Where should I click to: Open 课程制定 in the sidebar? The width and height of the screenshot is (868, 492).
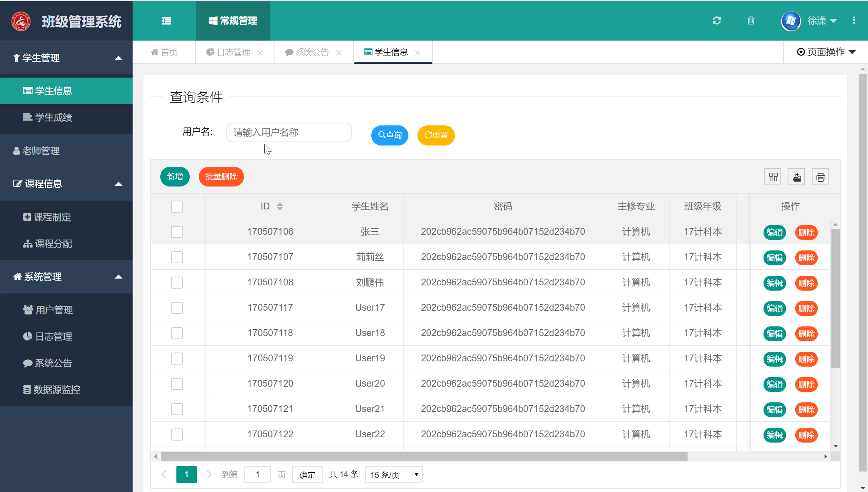coord(66,217)
